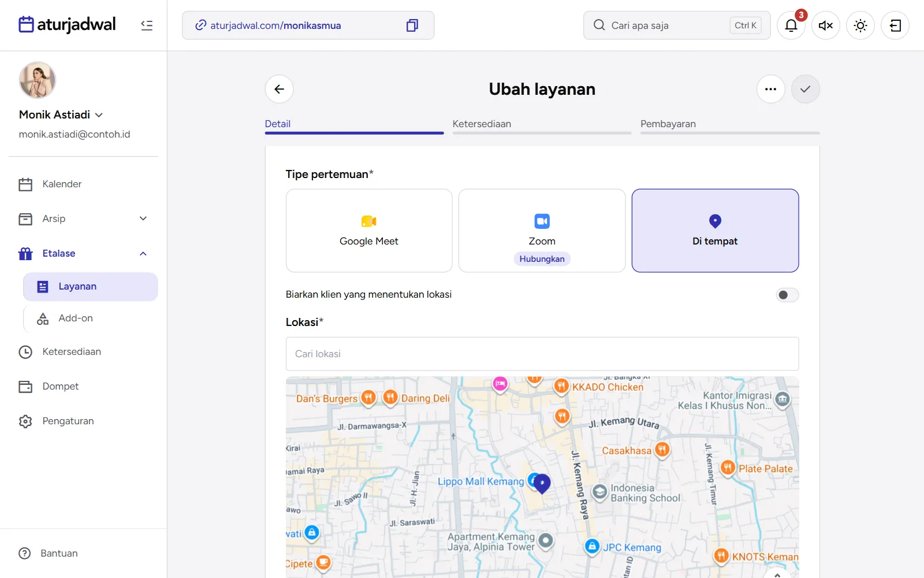Switch the light/dark theme icon
The height and width of the screenshot is (578, 924).
(x=860, y=25)
